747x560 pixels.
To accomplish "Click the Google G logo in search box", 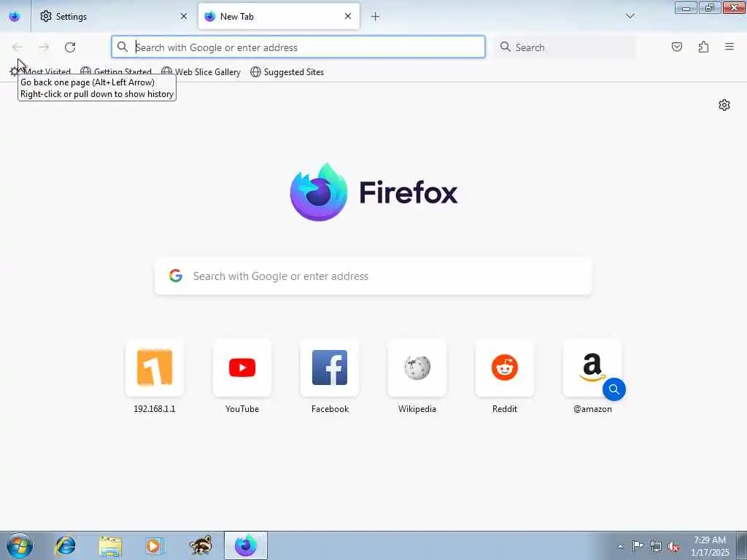I will click(x=176, y=276).
